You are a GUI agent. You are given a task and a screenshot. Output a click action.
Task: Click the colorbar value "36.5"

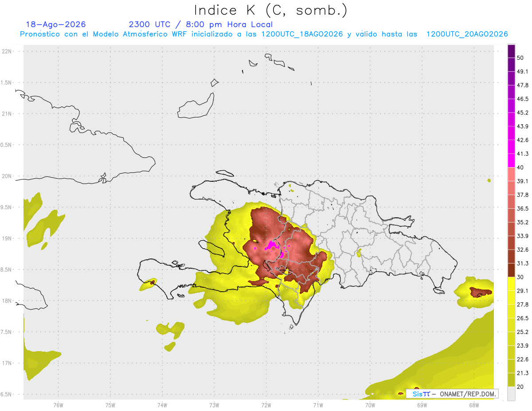point(523,208)
